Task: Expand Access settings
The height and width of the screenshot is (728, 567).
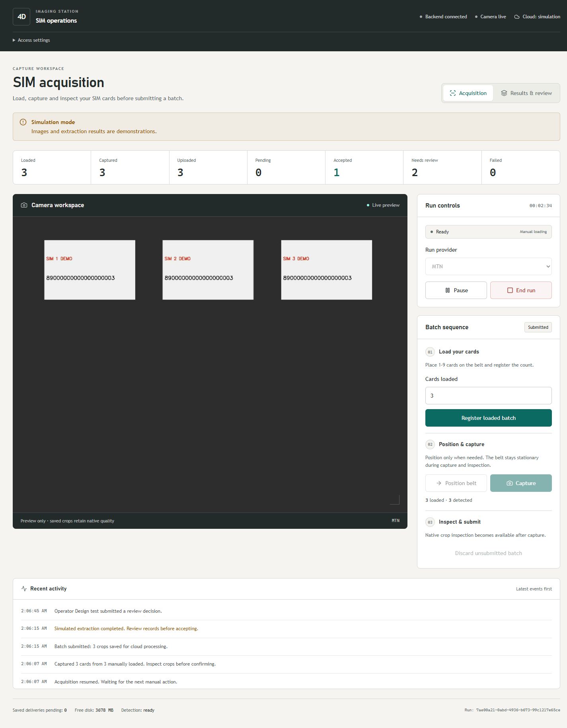Action: click(x=31, y=40)
